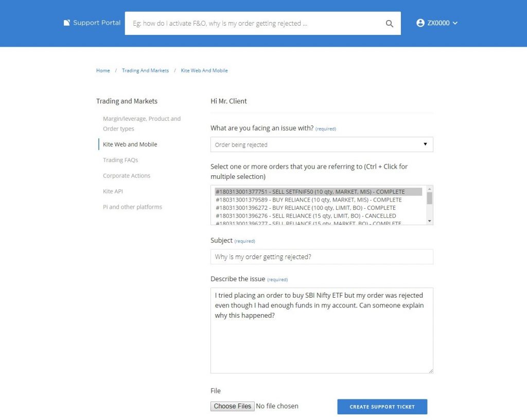Click the top search bar
This screenshot has height=420, width=527.
pos(257,23)
